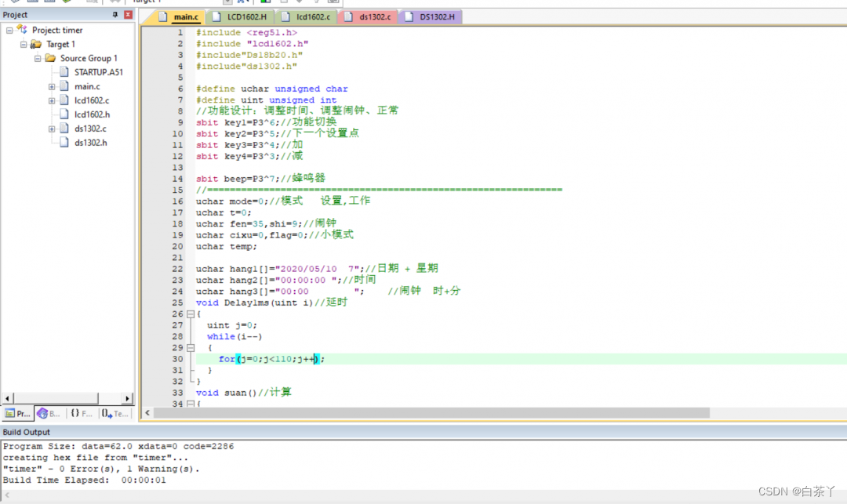Open the ds1302.c editor tab
The height and width of the screenshot is (504, 847).
369,16
